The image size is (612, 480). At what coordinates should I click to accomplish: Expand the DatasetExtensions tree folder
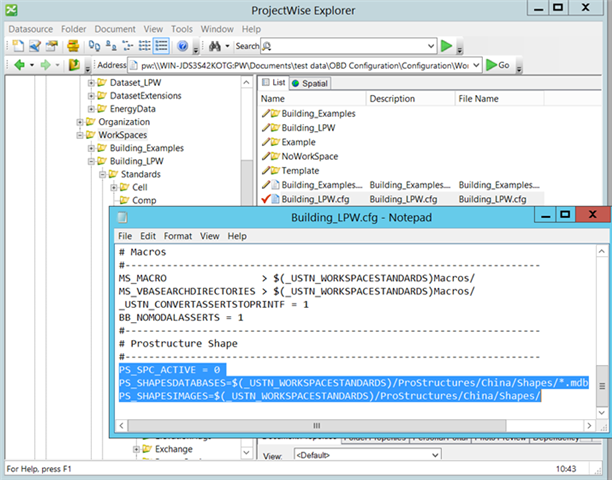tap(91, 96)
